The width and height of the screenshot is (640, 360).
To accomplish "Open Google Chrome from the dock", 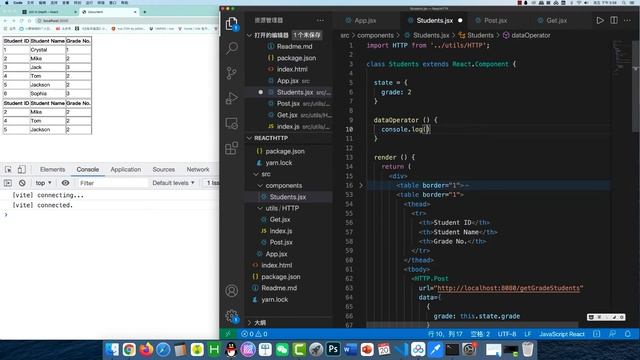I will click(x=129, y=349).
